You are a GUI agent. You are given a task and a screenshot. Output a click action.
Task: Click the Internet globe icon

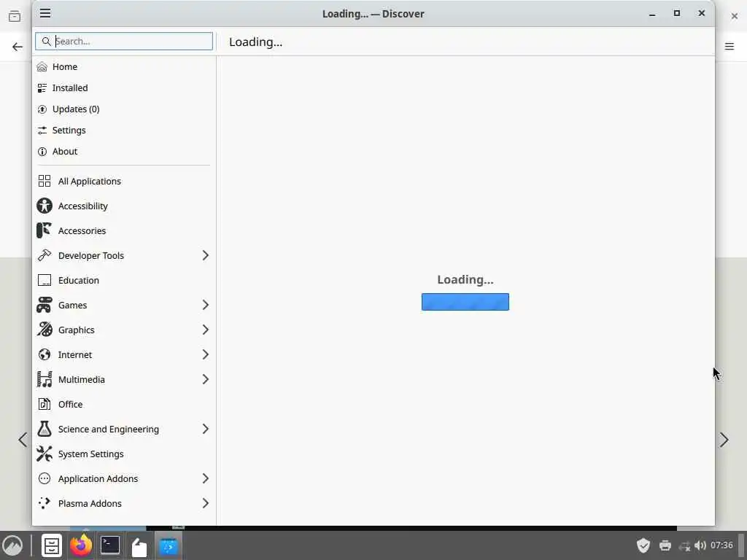pyautogui.click(x=44, y=354)
